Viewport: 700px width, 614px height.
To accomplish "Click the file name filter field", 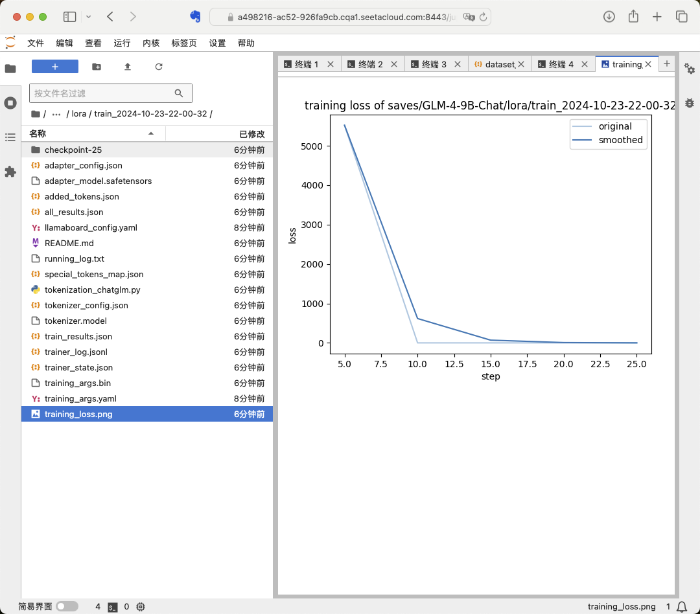I will 104,93.
